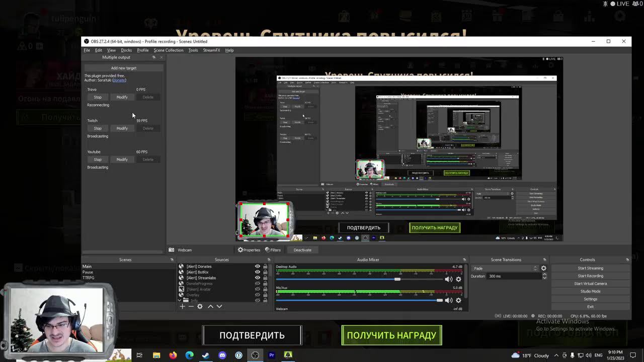
Task: Open Microsoft Edge from the taskbar
Action: coord(189,355)
